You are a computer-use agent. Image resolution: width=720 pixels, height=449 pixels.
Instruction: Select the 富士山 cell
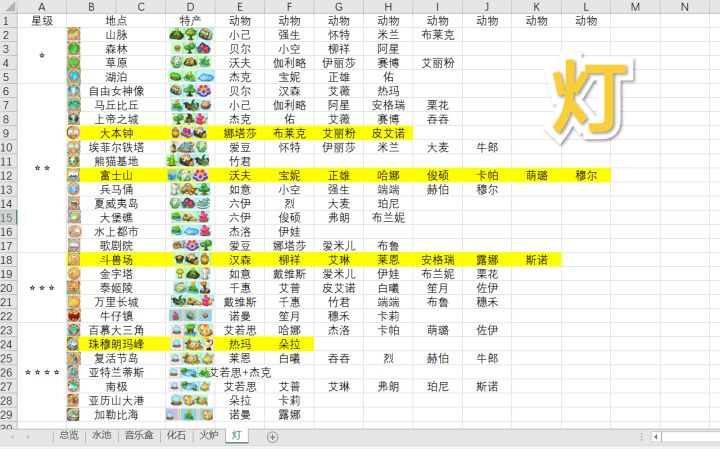coord(116,175)
